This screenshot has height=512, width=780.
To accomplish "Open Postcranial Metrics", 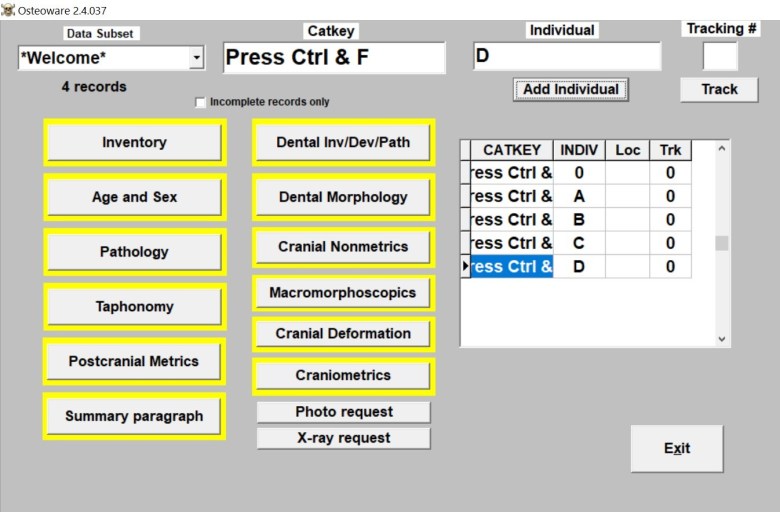I will pyautogui.click(x=134, y=361).
